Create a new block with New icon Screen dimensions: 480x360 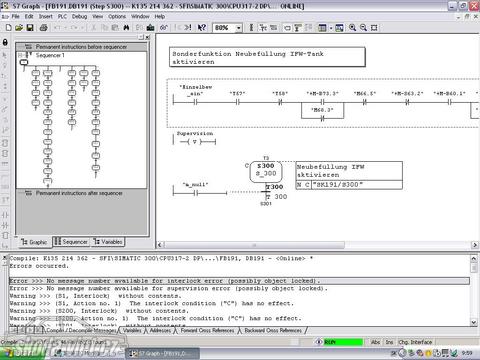(x=9, y=28)
